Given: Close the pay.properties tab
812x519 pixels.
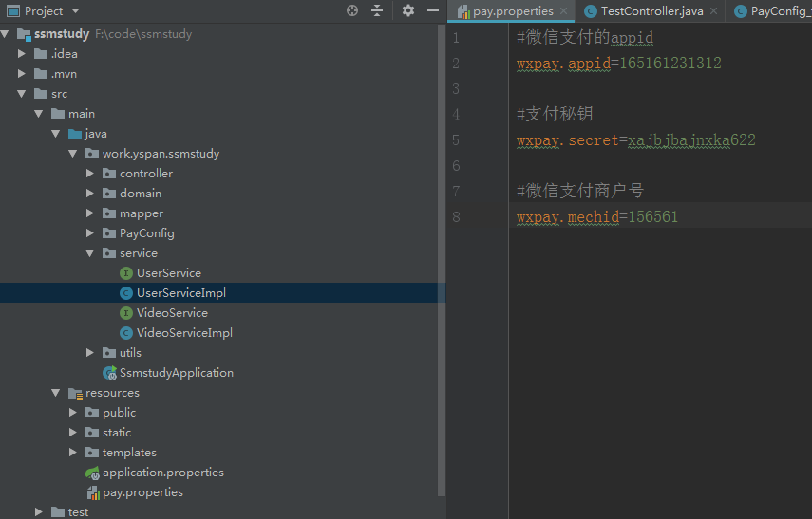Looking at the screenshot, I should pyautogui.click(x=563, y=10).
